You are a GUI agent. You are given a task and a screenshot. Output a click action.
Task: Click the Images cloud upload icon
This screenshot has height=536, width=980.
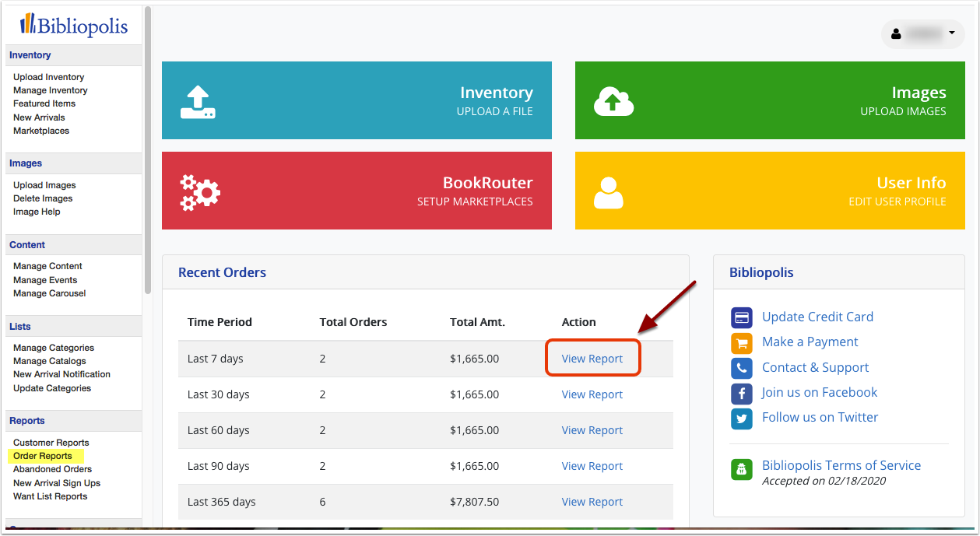pyautogui.click(x=613, y=101)
